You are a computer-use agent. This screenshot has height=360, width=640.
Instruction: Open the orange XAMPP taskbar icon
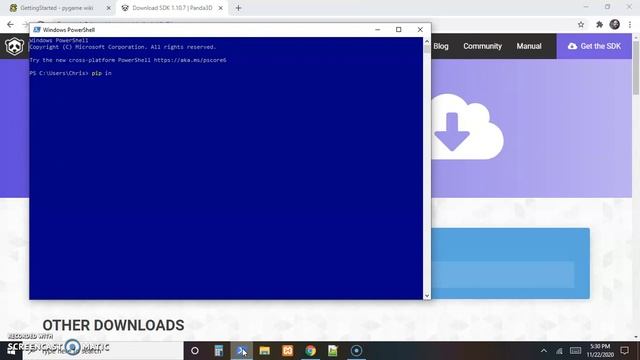287,351
